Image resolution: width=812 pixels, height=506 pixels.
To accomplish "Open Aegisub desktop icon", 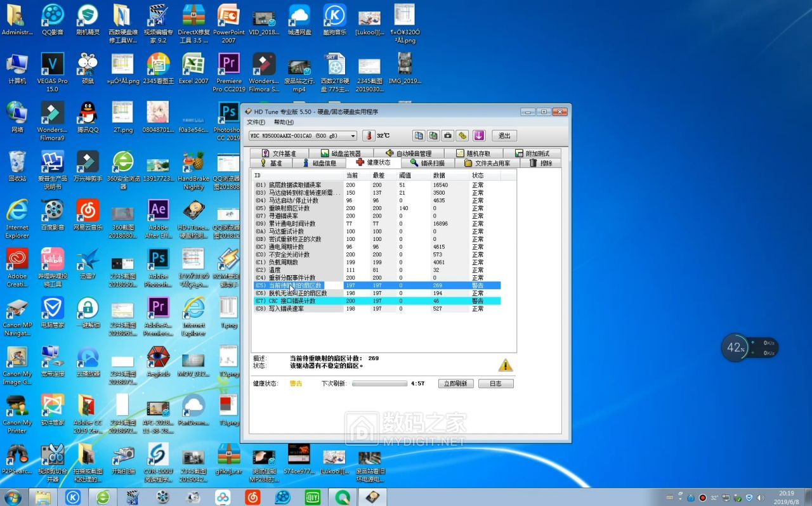I will [158, 361].
